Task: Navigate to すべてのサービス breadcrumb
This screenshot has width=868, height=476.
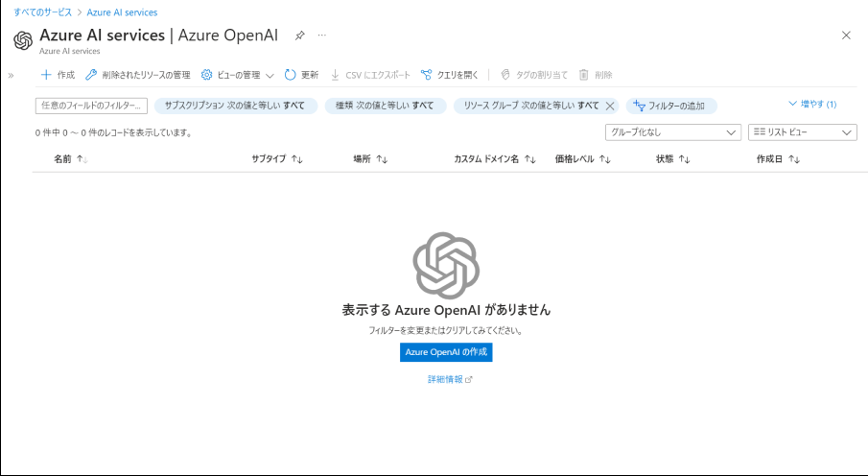Action: (x=44, y=12)
